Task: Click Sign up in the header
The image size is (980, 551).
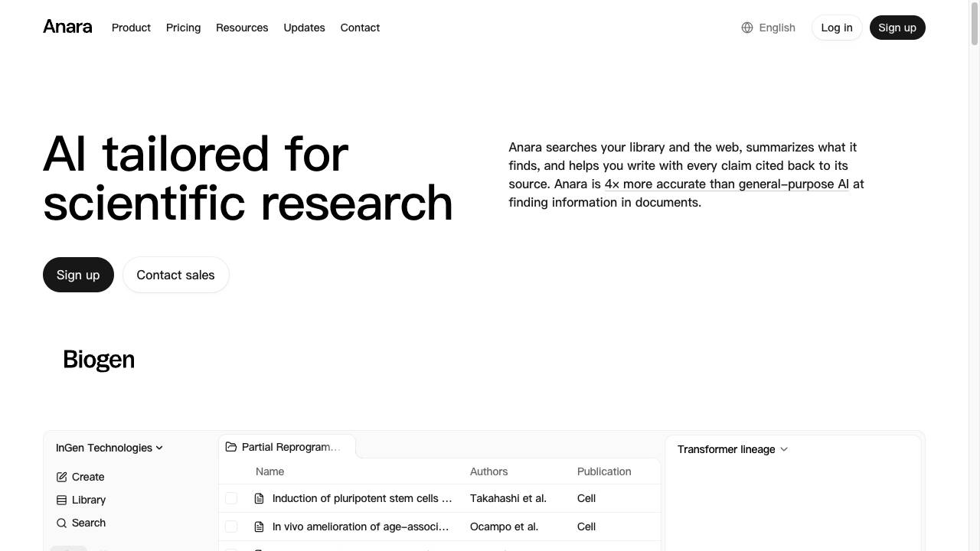Action: tap(897, 28)
